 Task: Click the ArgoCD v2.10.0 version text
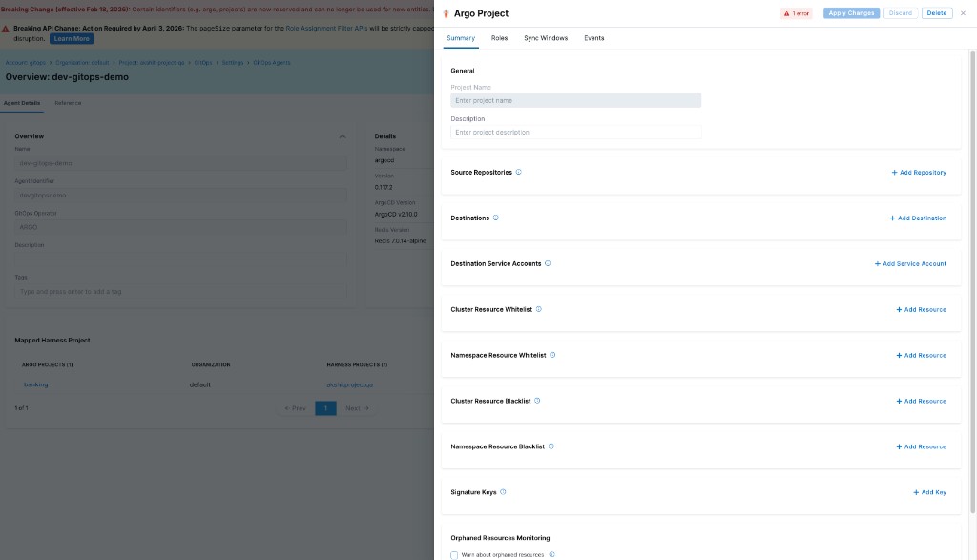(x=396, y=215)
